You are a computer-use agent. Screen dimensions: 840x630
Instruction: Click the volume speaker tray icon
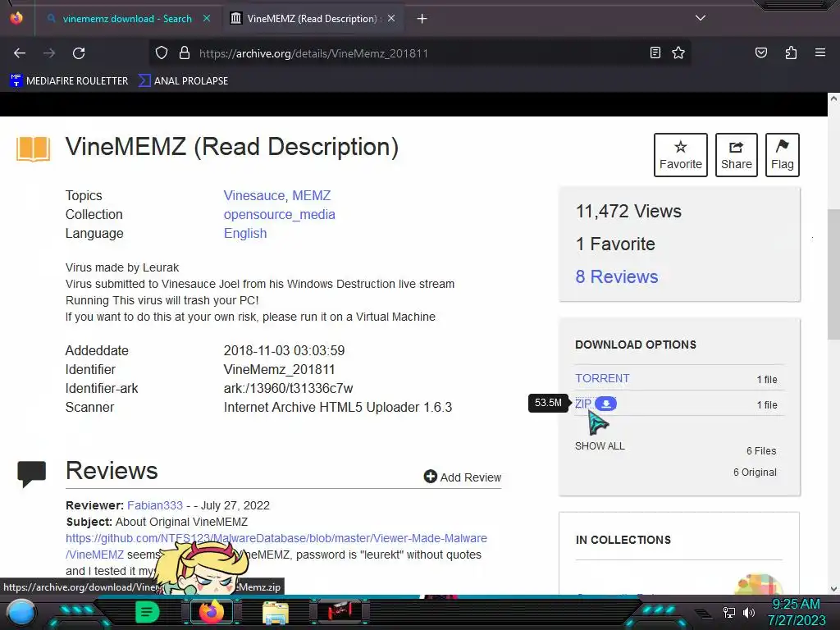748,612
